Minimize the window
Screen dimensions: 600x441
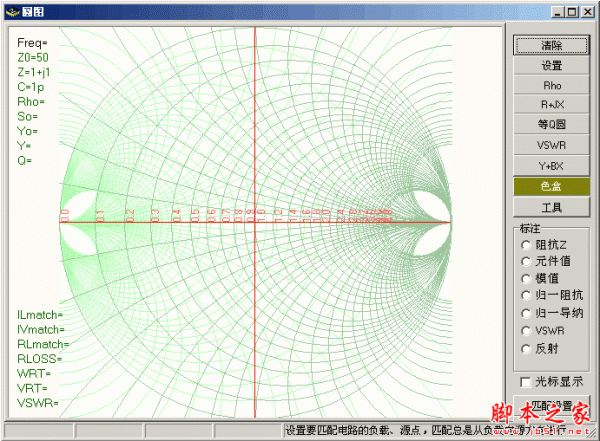[557, 12]
